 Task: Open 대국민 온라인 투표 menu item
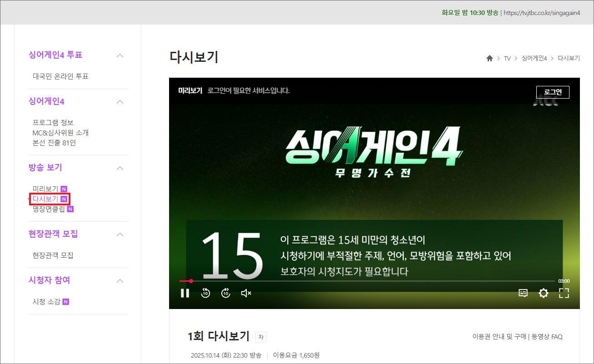tap(60, 76)
